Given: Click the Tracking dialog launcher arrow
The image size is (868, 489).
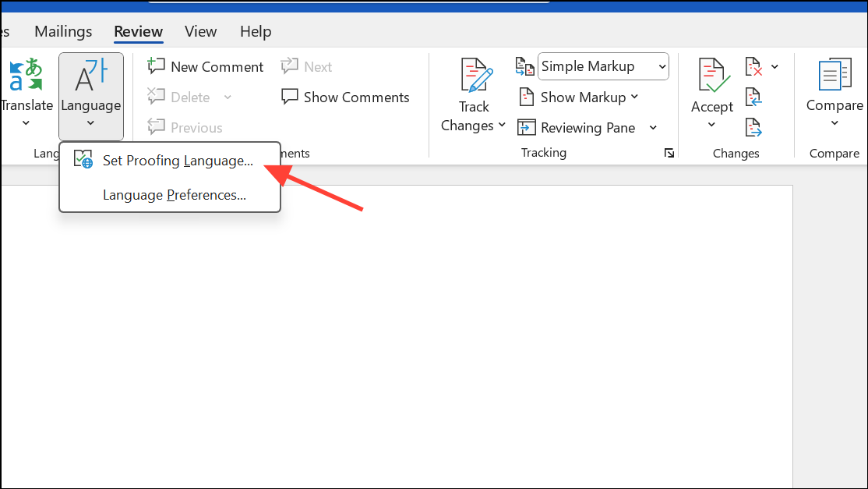Looking at the screenshot, I should [669, 153].
